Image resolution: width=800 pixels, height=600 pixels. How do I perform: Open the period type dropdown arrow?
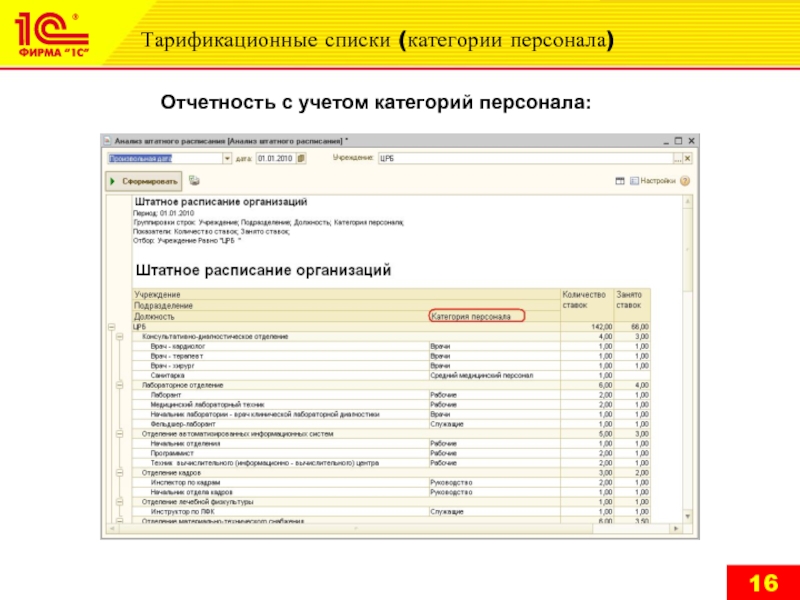click(x=228, y=158)
